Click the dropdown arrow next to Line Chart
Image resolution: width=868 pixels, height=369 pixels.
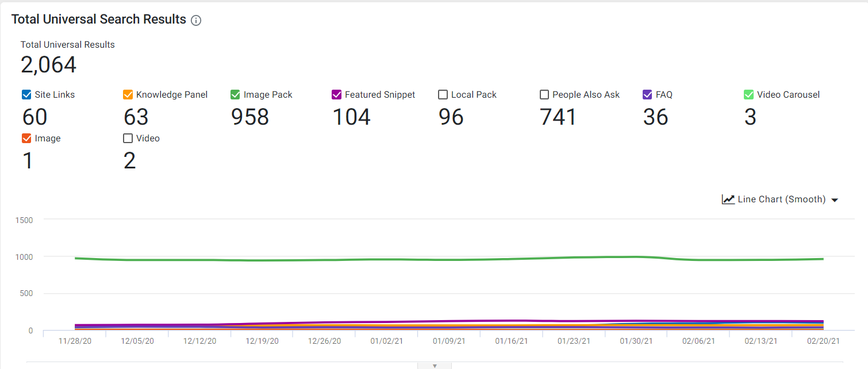pyautogui.click(x=835, y=200)
